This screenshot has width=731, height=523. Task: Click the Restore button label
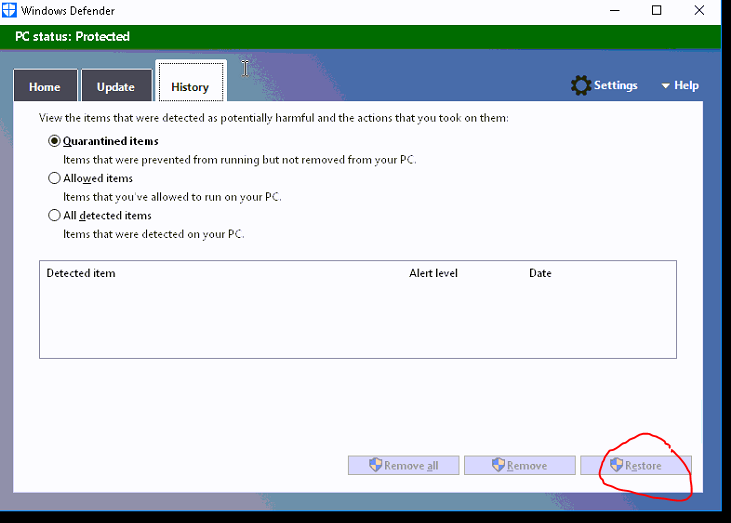[x=643, y=466]
